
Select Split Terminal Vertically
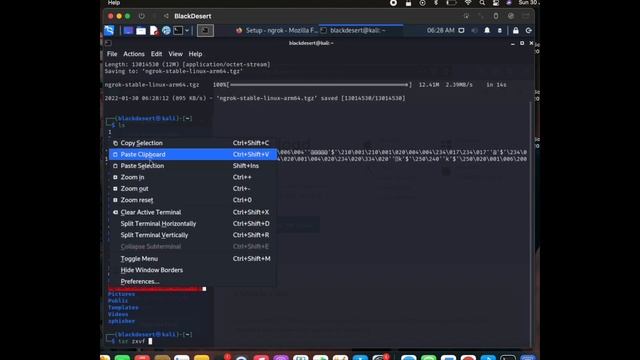[192, 235]
